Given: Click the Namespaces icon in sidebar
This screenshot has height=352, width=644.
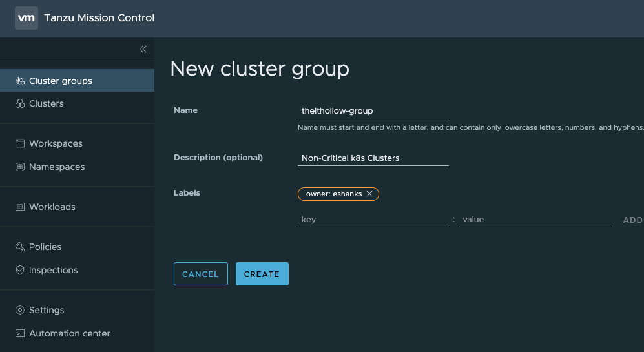Looking at the screenshot, I should 20,167.
